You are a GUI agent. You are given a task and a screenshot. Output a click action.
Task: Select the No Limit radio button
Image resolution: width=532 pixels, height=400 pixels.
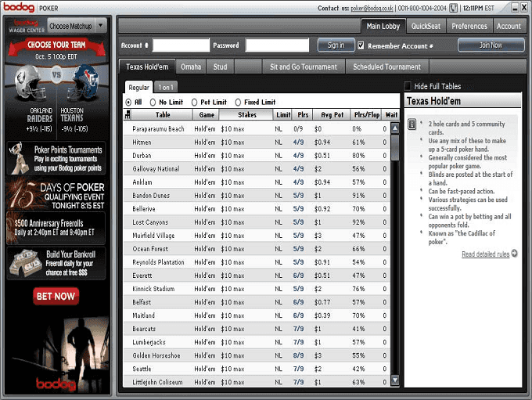click(153, 103)
